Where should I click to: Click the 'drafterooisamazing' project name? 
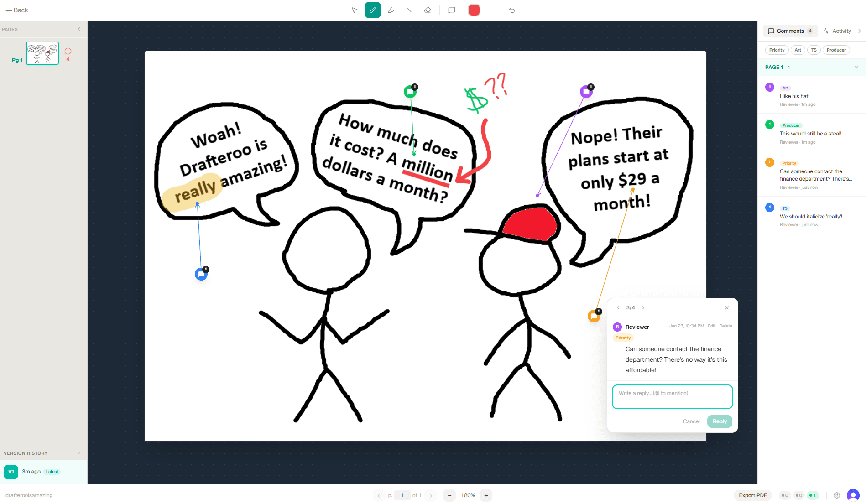(29, 495)
